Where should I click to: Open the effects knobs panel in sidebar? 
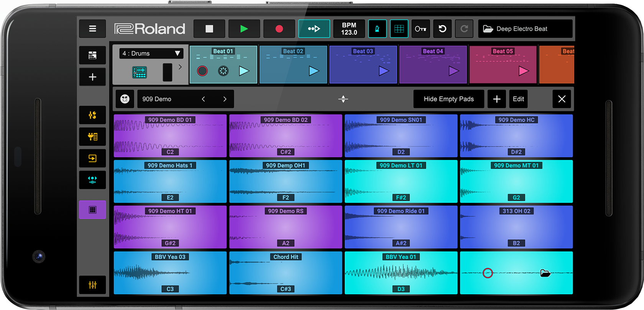[x=92, y=115]
